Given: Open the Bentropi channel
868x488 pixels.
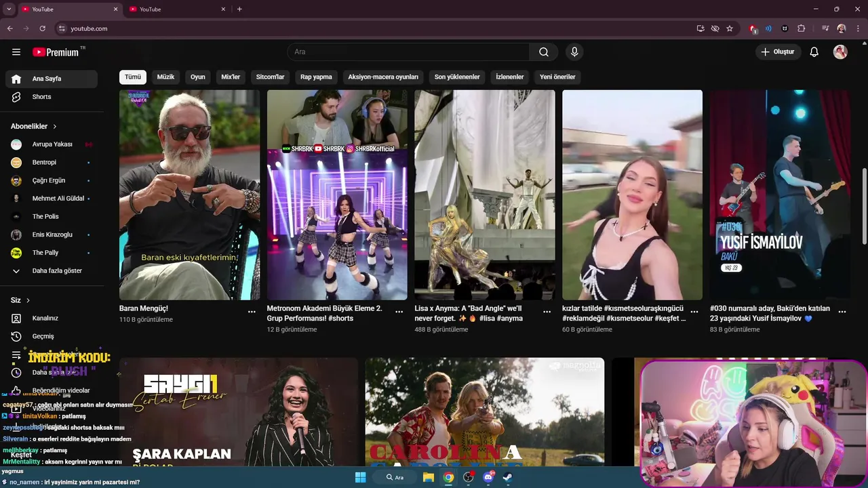Looking at the screenshot, I should [x=52, y=163].
